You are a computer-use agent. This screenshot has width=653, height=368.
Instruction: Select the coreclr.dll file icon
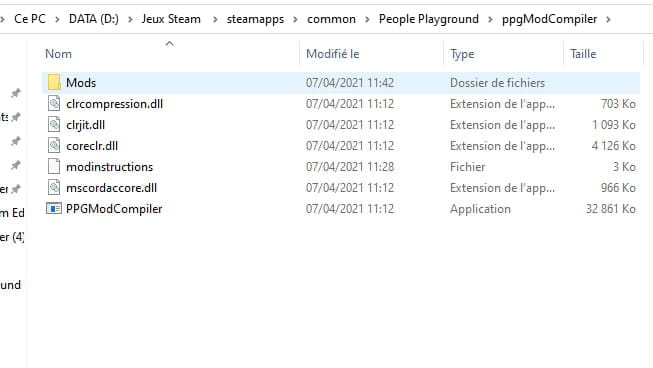click(54, 146)
